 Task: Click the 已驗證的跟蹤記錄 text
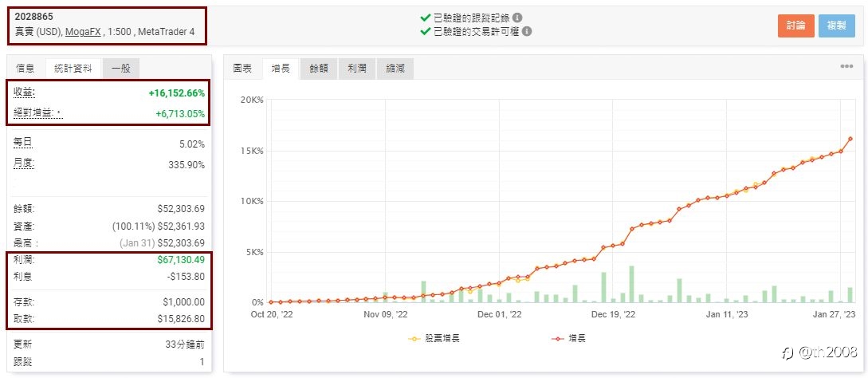472,18
